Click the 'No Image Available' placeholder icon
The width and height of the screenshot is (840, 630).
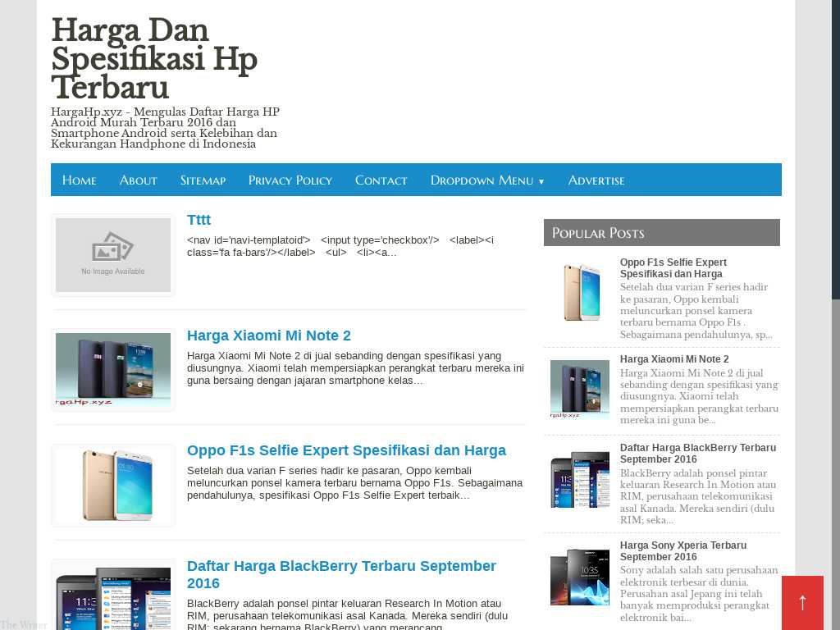113,254
